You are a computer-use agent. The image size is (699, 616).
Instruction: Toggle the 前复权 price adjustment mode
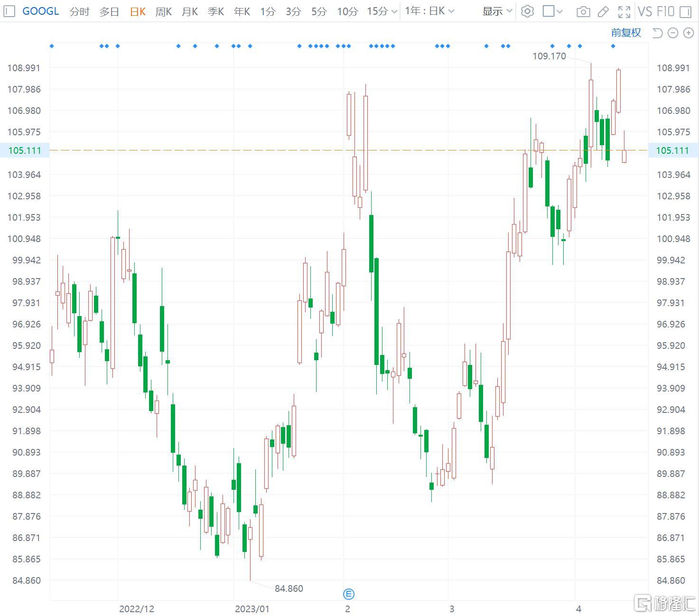coord(626,33)
